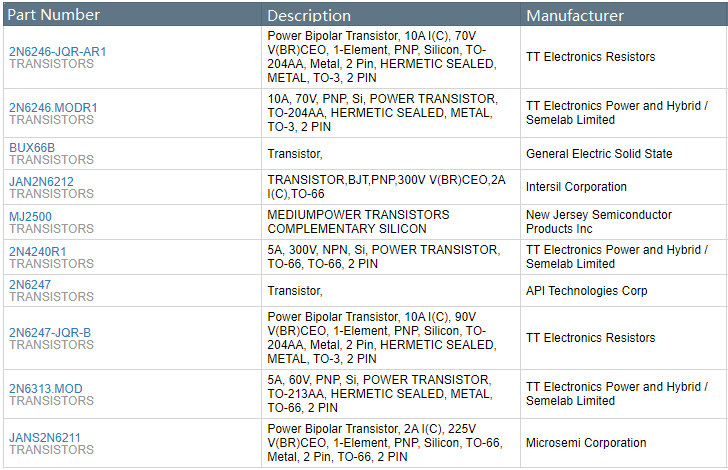Viewport: 728px width, 470px height.
Task: Open the 2N4240R1 part link
Action: click(38, 251)
